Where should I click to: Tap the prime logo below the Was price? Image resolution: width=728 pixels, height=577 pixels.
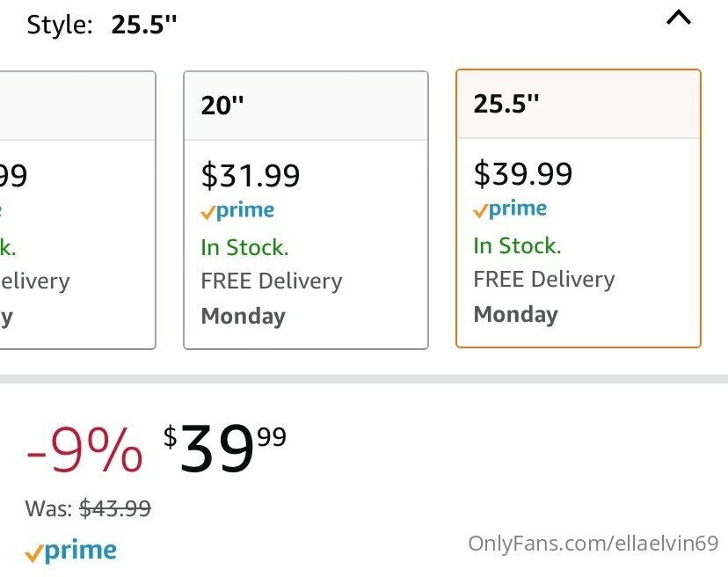coord(71,551)
